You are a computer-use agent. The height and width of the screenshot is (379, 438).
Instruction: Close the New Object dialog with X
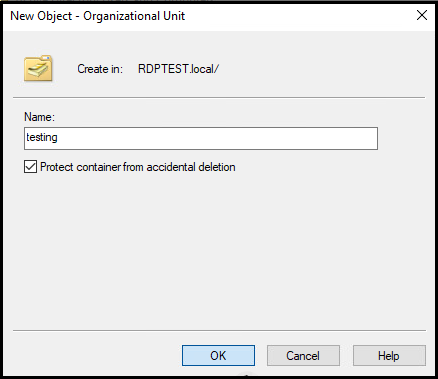tap(422, 15)
